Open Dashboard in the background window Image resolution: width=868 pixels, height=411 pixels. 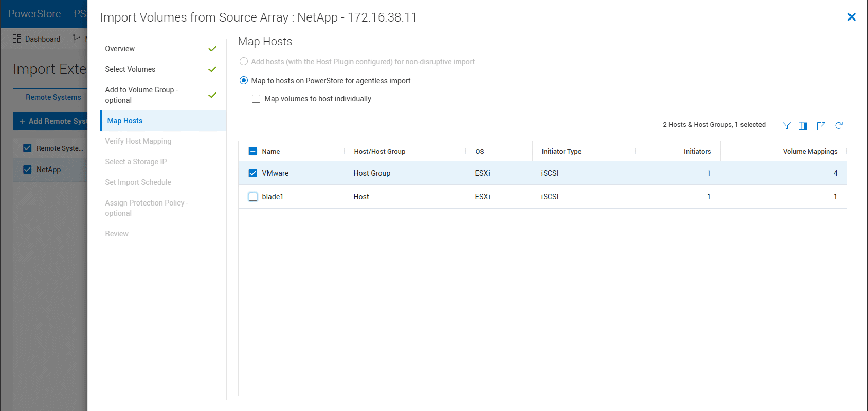[43, 39]
